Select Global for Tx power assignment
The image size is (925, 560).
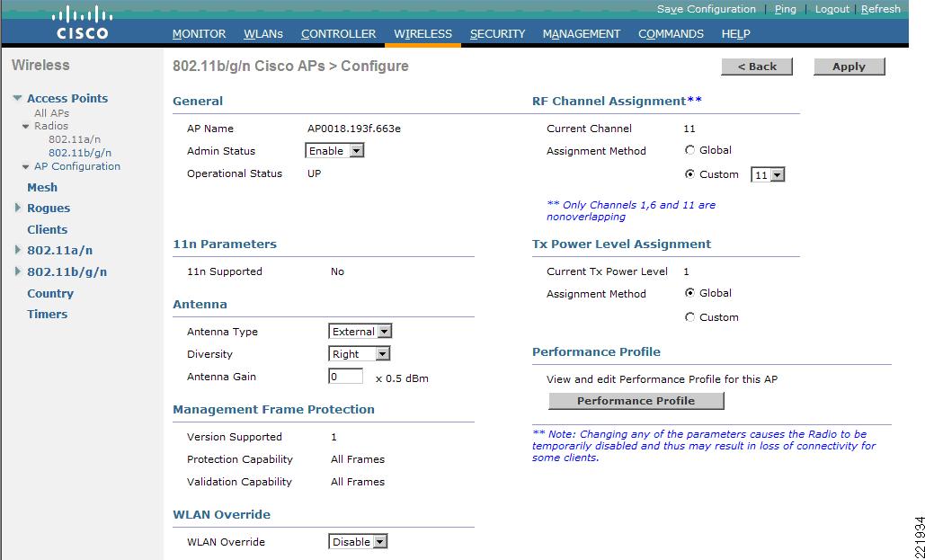pyautogui.click(x=689, y=293)
